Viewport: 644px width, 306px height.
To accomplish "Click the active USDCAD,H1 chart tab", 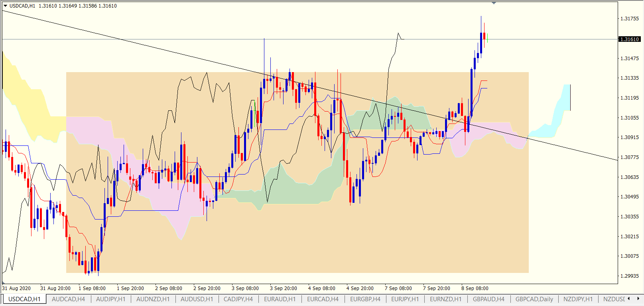I will tap(24, 299).
